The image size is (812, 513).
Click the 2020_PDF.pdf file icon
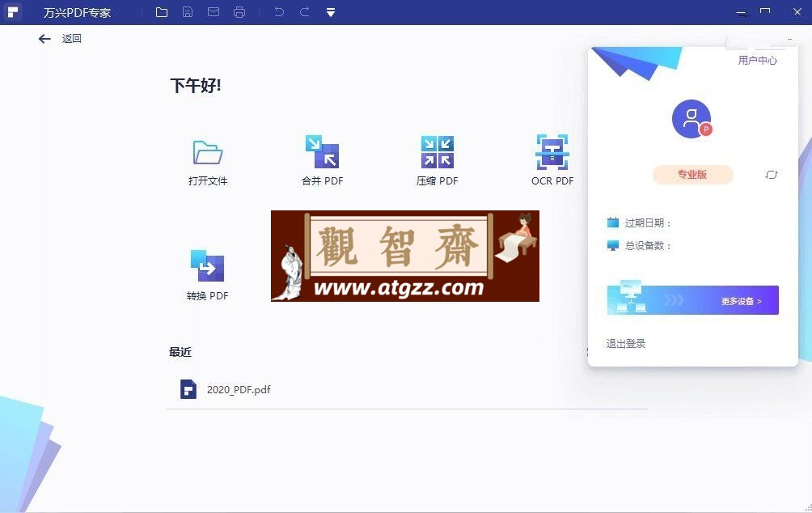point(188,389)
